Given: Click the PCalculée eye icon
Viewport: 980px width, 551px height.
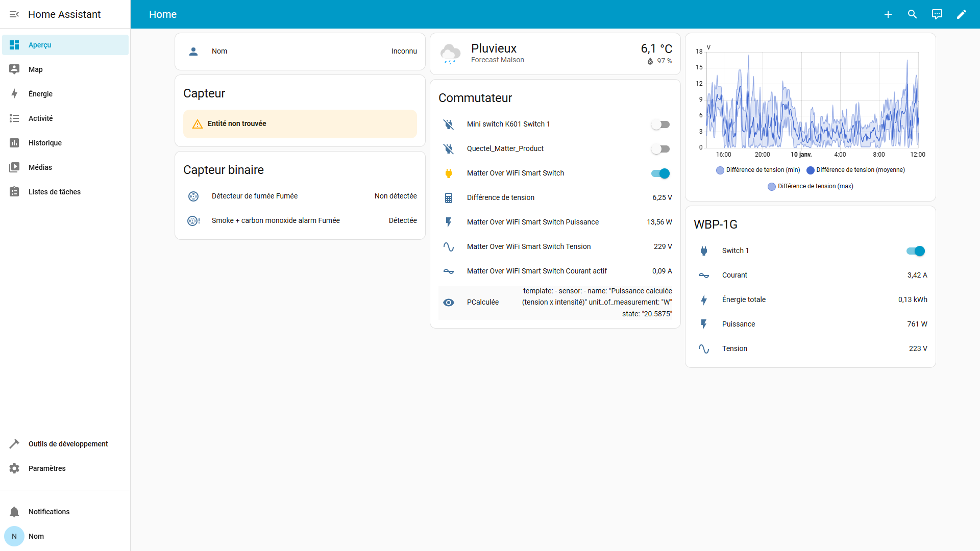Looking at the screenshot, I should click(449, 303).
